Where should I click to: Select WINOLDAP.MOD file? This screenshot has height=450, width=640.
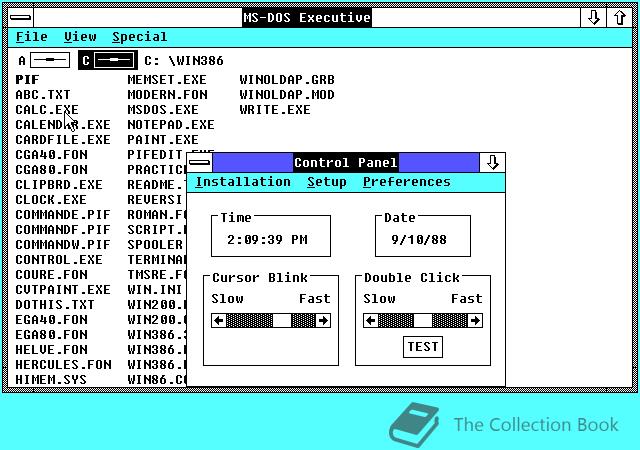click(x=287, y=95)
